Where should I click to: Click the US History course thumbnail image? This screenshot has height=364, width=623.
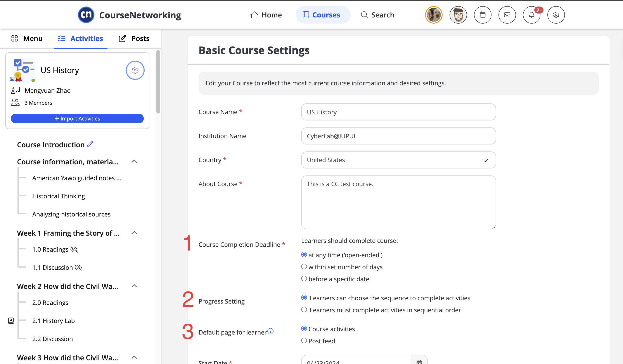(23, 70)
